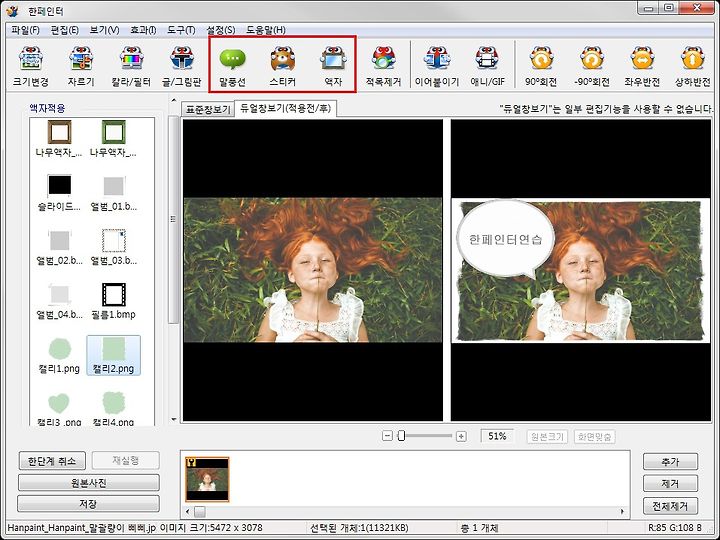
Task: Click the frame list scroll-up arrow
Action: click(174, 100)
